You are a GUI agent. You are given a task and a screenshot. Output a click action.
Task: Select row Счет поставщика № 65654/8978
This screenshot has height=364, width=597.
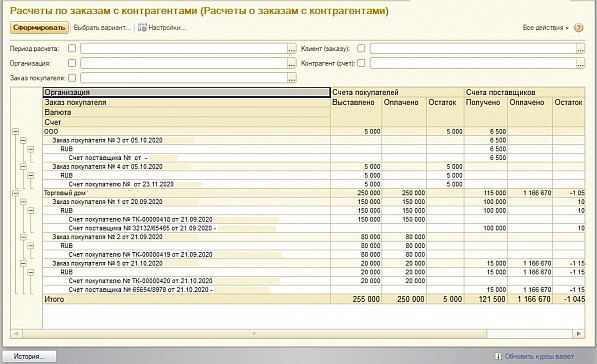coord(187,289)
